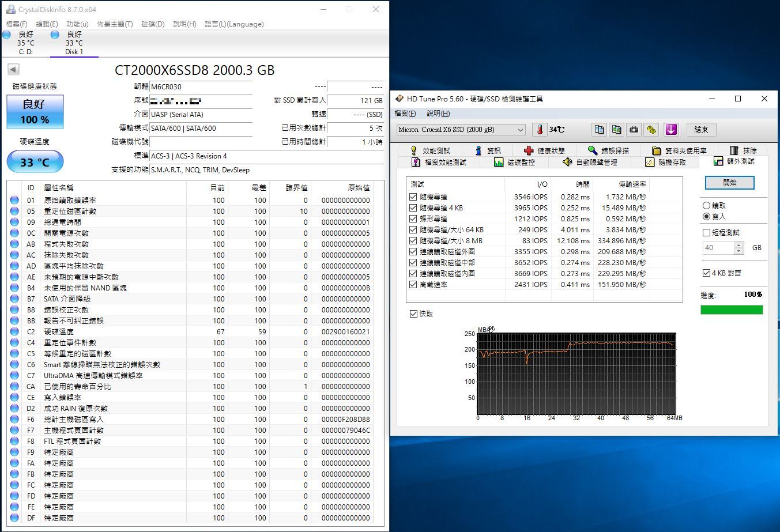Image resolution: width=780 pixels, height=532 pixels.
Task: Switch to the 錯誤掃描 tab
Action: (x=609, y=150)
